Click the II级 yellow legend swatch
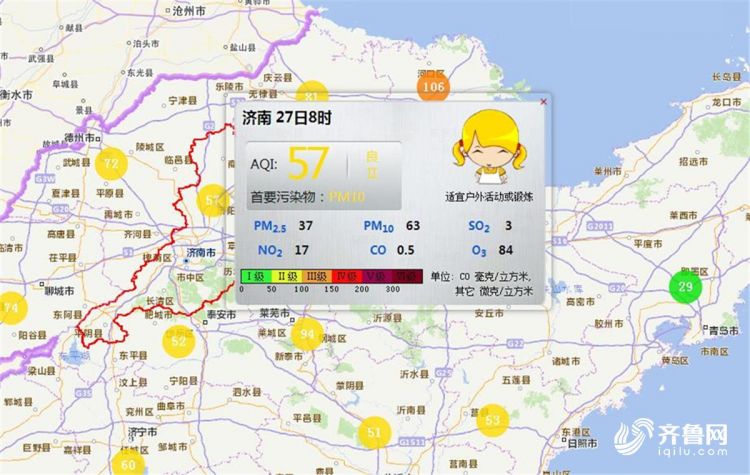The image size is (750, 475). tap(287, 276)
